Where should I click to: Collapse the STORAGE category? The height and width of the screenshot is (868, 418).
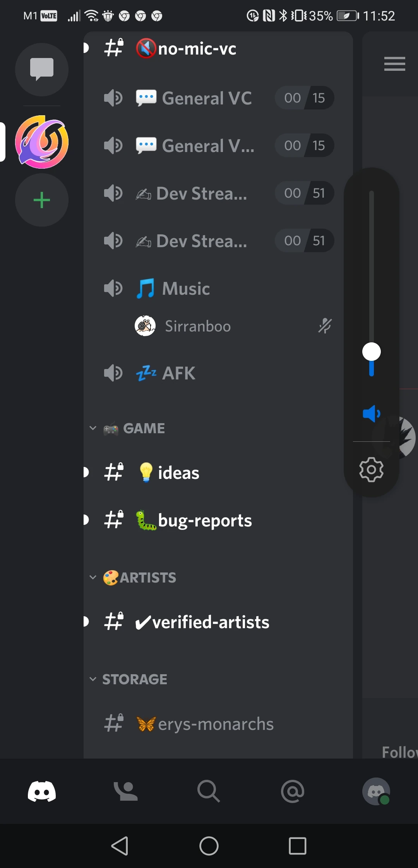coord(93,679)
